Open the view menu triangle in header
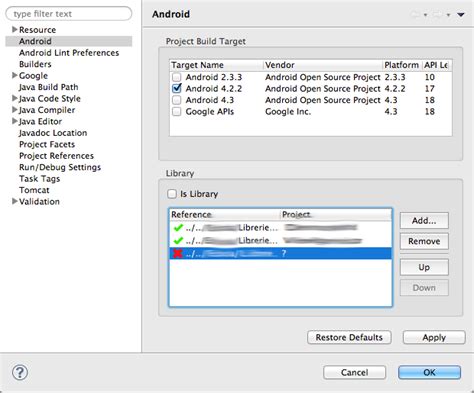Screen dimensions: 474x393 click(461, 15)
